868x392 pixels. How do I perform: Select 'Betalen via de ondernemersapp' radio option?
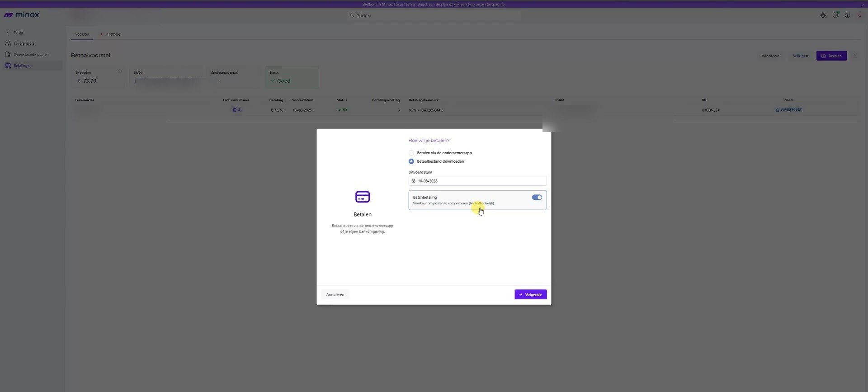click(411, 153)
